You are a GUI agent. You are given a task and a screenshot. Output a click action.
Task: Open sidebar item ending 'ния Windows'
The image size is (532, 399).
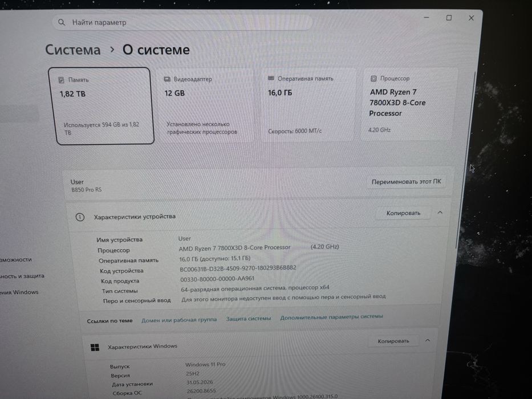[19, 292]
